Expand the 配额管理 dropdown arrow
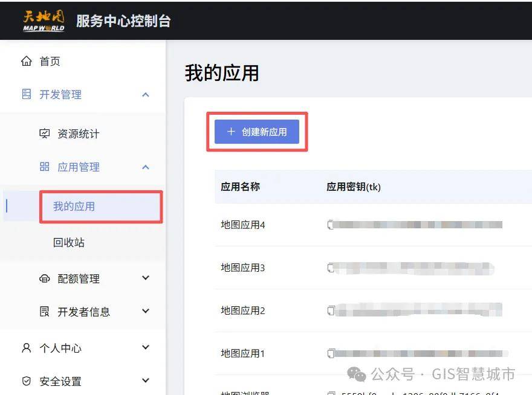 point(145,278)
